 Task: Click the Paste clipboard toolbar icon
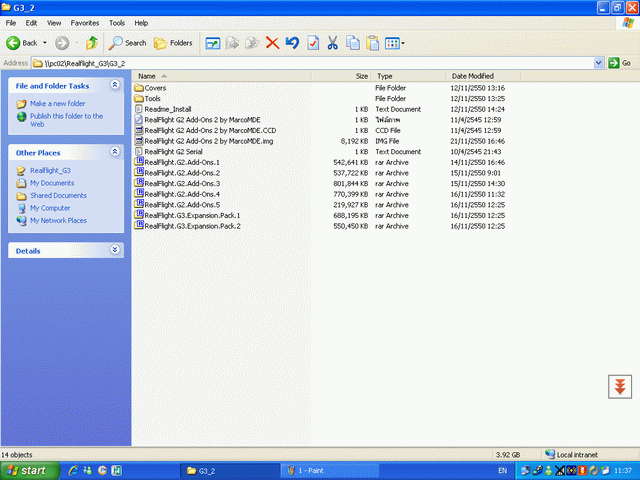point(373,43)
